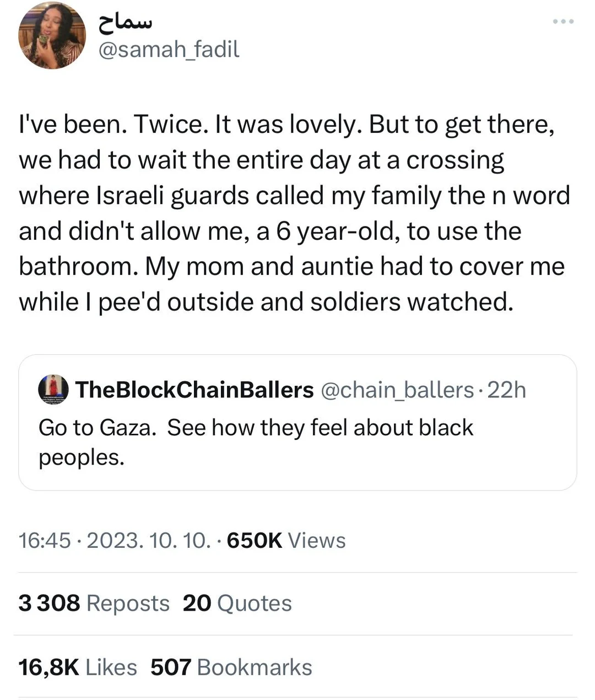
Task: Click TheBlockChainBallers' small avatar icon
Action: 53,390
